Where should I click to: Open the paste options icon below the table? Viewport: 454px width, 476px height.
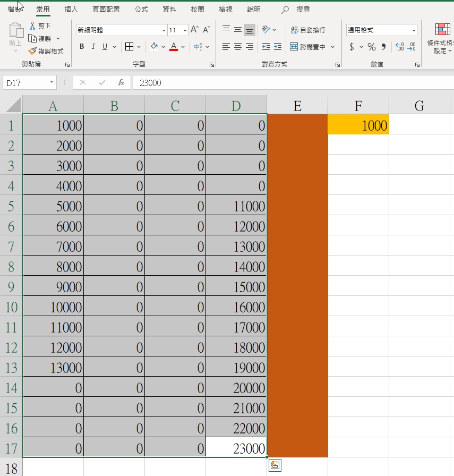(x=275, y=465)
